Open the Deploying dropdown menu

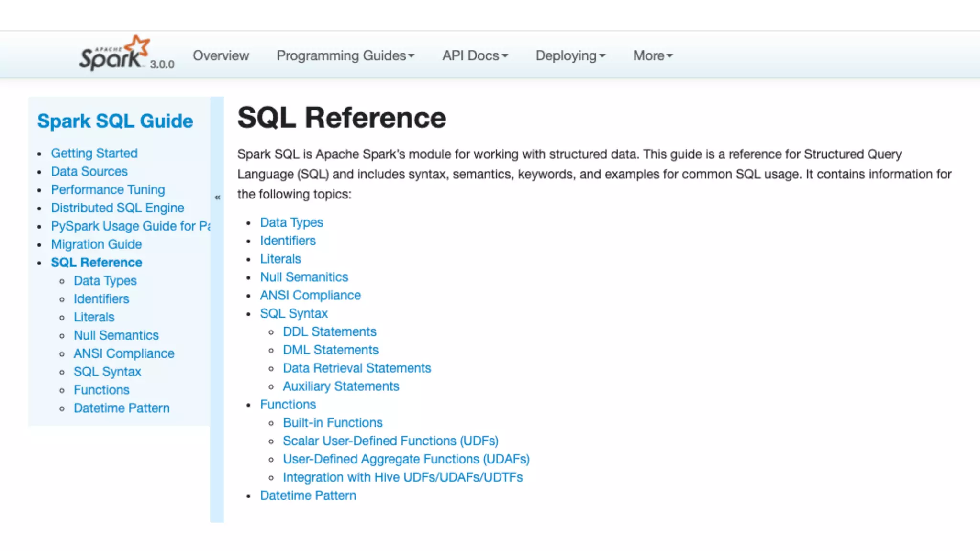coord(570,56)
